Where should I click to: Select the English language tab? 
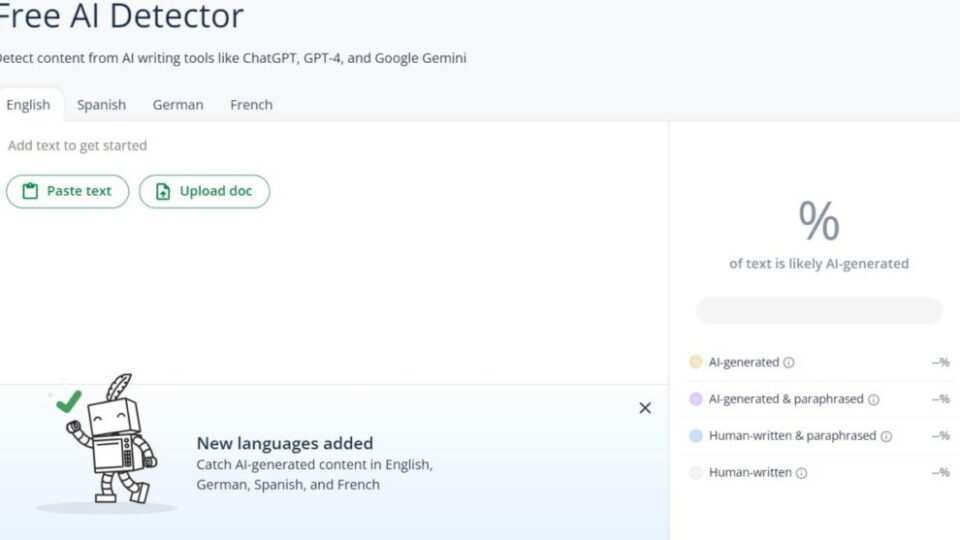(x=28, y=105)
